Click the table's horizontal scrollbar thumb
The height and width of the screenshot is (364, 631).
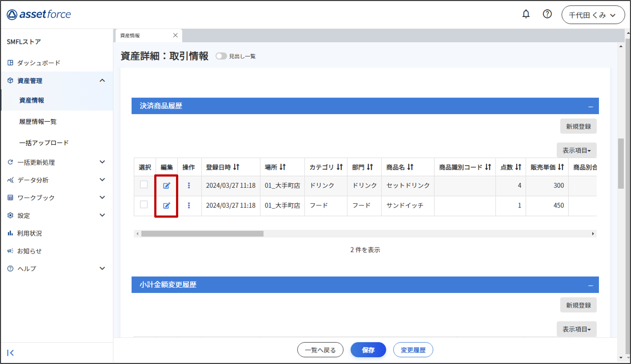[202, 234]
